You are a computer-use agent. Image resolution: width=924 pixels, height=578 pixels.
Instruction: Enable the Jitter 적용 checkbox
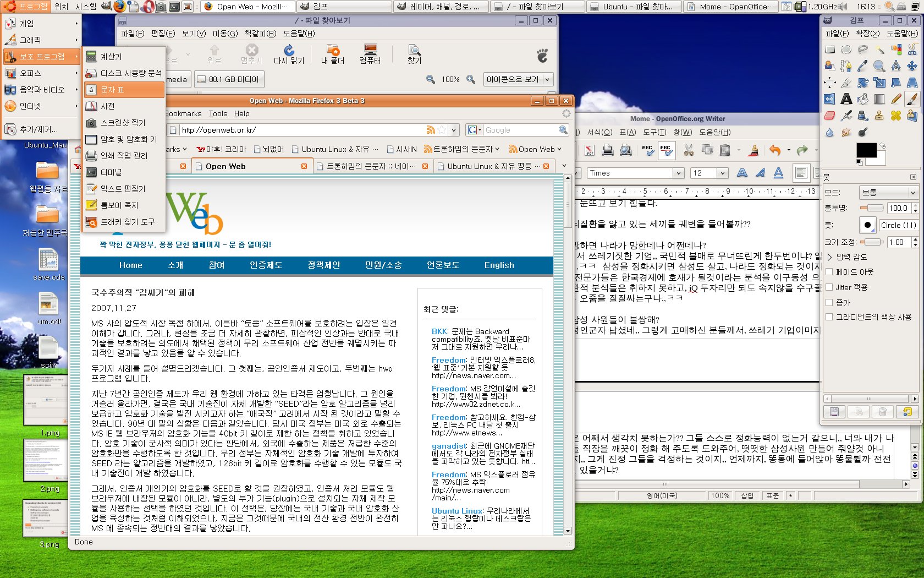(829, 287)
